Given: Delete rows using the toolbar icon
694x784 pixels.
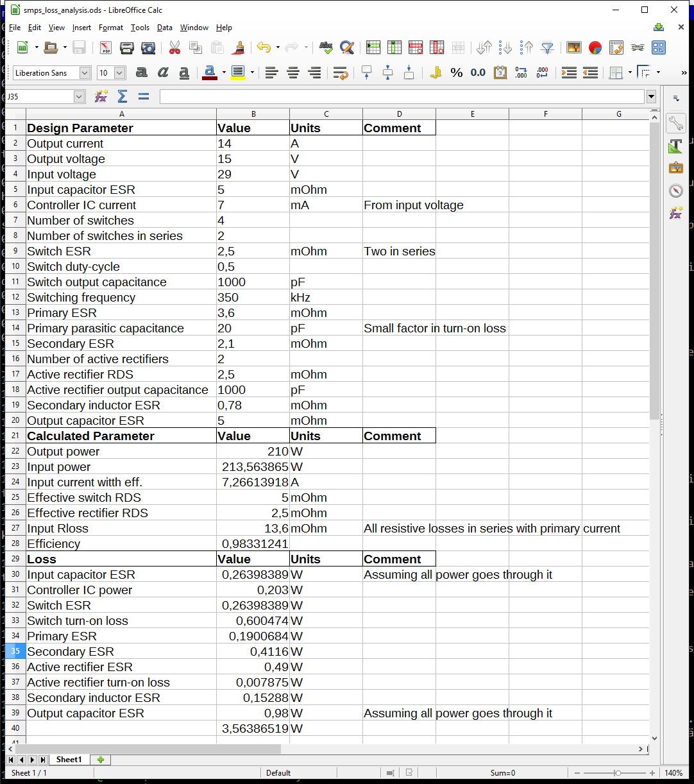Looking at the screenshot, I should (416, 47).
